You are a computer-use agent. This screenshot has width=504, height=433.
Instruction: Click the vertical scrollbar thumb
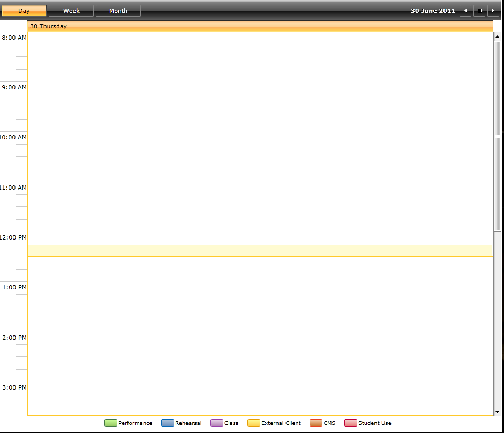pos(497,136)
